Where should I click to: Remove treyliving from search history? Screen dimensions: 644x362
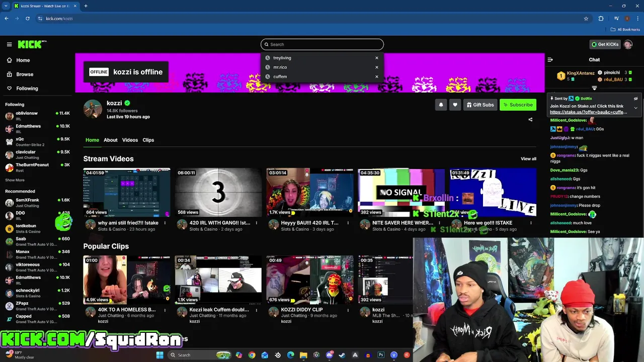376,58
